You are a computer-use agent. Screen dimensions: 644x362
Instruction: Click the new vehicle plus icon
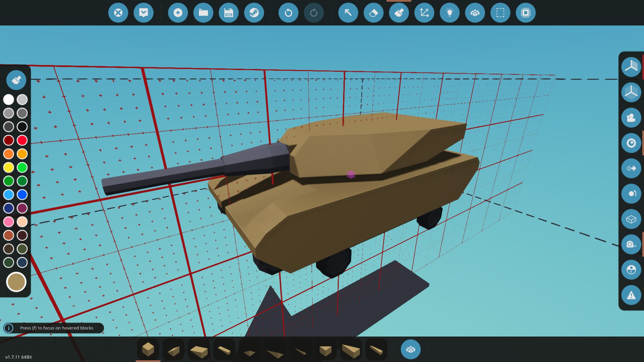(x=178, y=13)
